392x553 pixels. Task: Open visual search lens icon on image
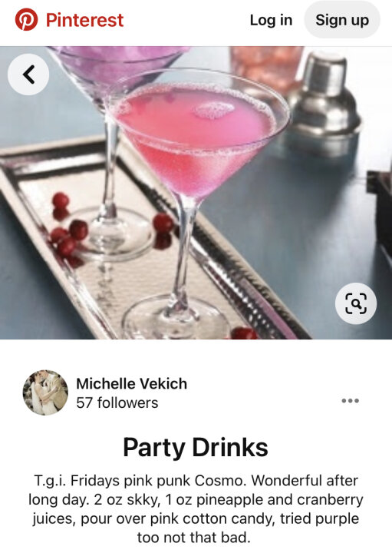click(x=356, y=303)
